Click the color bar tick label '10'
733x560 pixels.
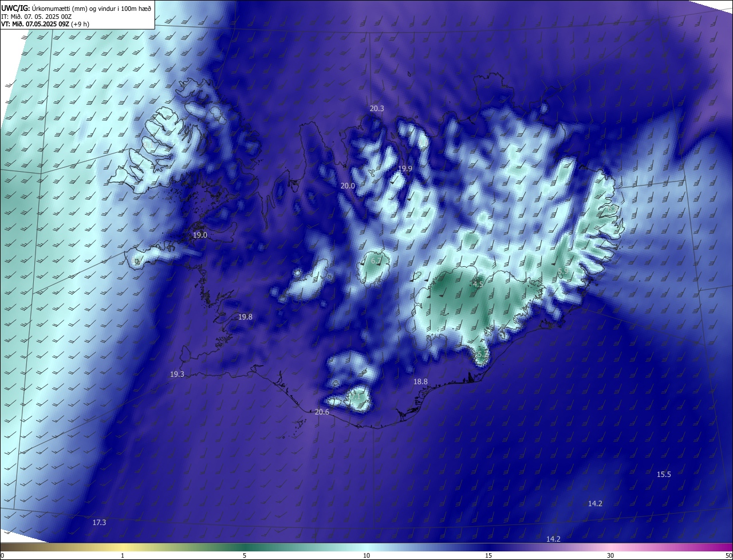366,555
